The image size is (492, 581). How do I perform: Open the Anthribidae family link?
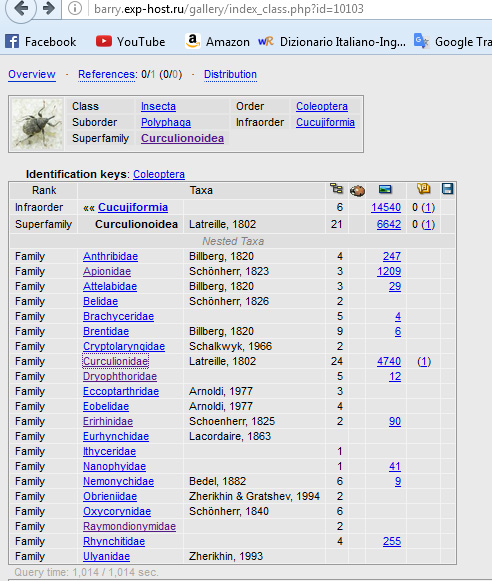tap(110, 256)
